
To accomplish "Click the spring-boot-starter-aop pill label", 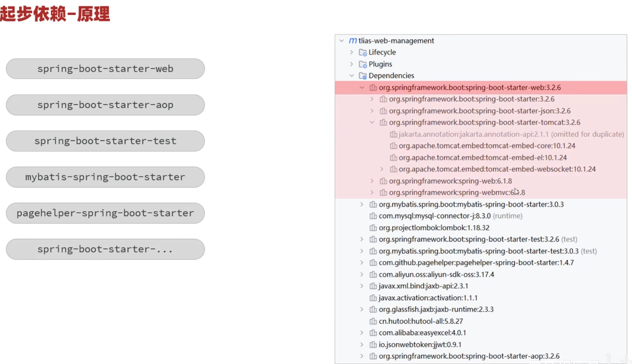I will pos(105,105).
